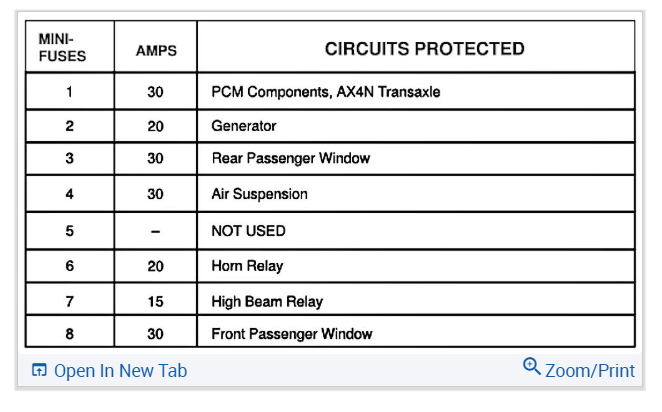Select the 15 amps value cell
Viewport: 662px width, 412px height.
pos(156,301)
